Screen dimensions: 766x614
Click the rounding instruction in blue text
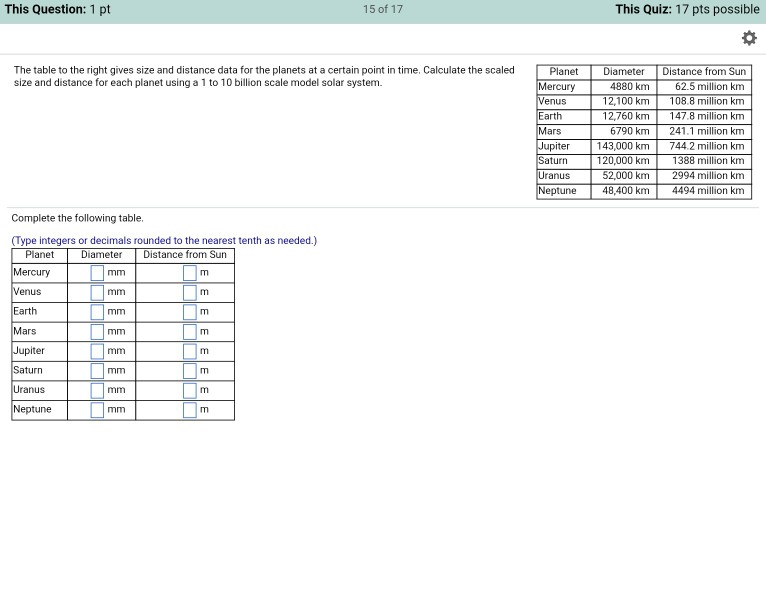pos(164,240)
